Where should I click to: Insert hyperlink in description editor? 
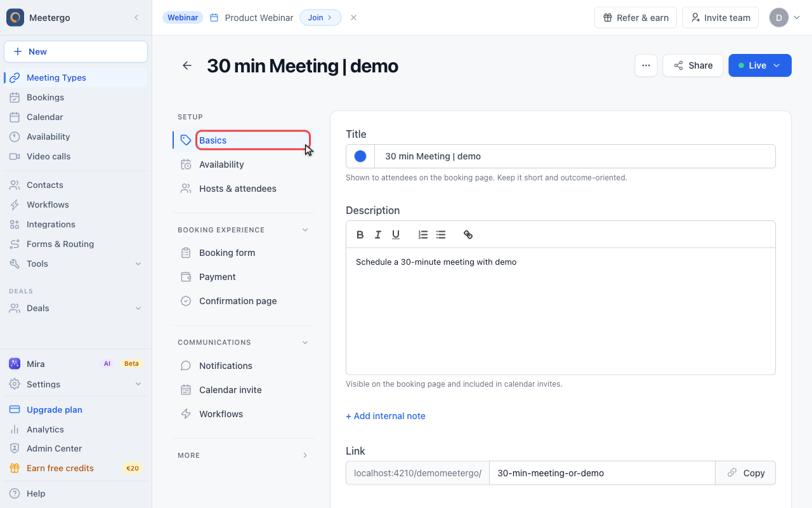(468, 235)
